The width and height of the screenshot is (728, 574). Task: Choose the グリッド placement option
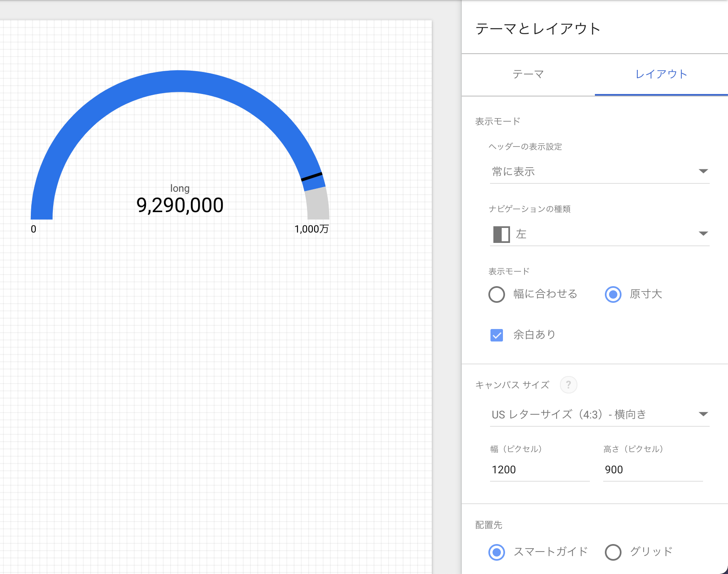point(613,552)
